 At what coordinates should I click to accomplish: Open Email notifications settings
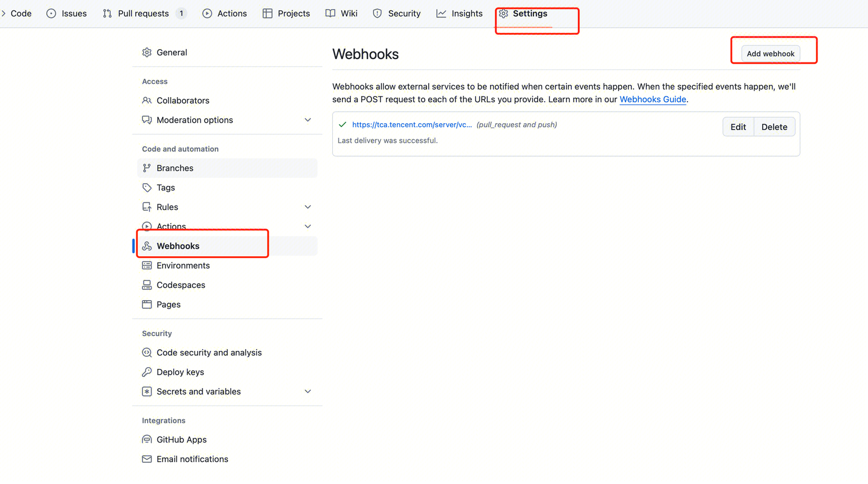point(227,459)
